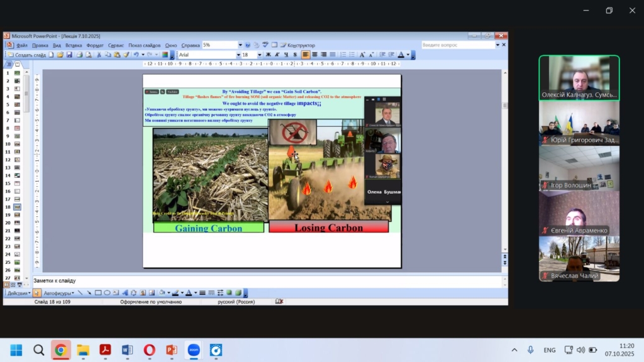Click the Save icon in the toolbar
The image size is (644, 362).
tap(69, 55)
